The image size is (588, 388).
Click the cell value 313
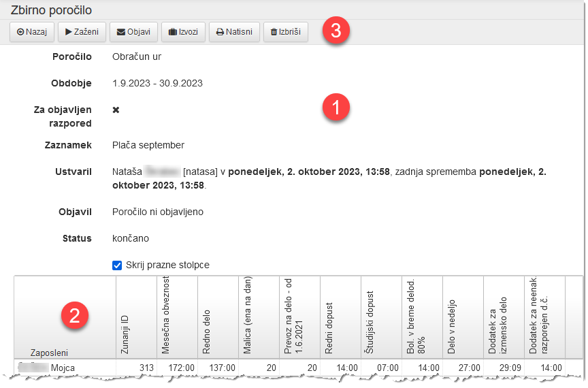(x=146, y=368)
